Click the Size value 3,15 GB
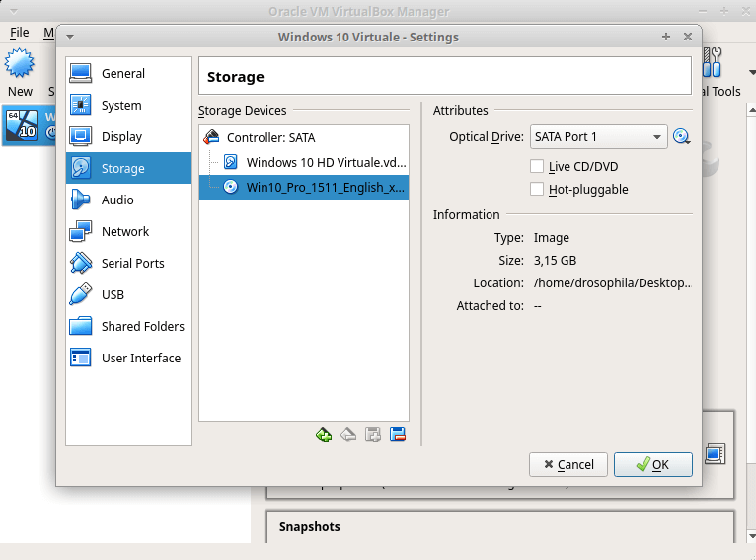This screenshot has height=560, width=756. (555, 261)
